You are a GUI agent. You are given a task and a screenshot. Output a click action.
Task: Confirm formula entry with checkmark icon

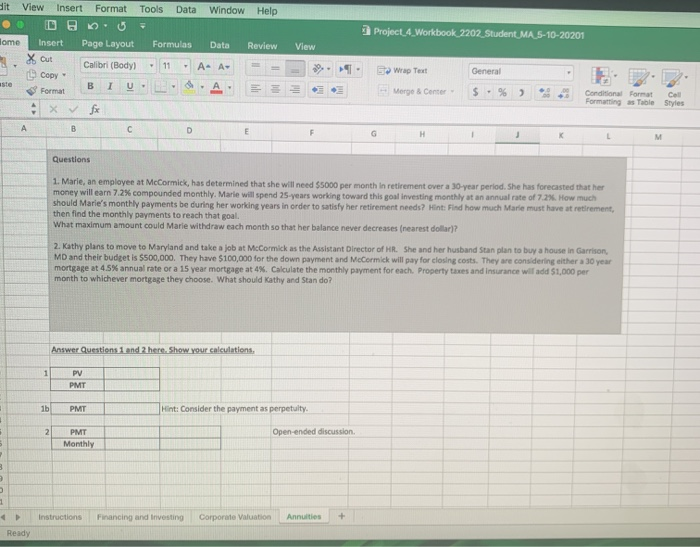click(x=73, y=109)
